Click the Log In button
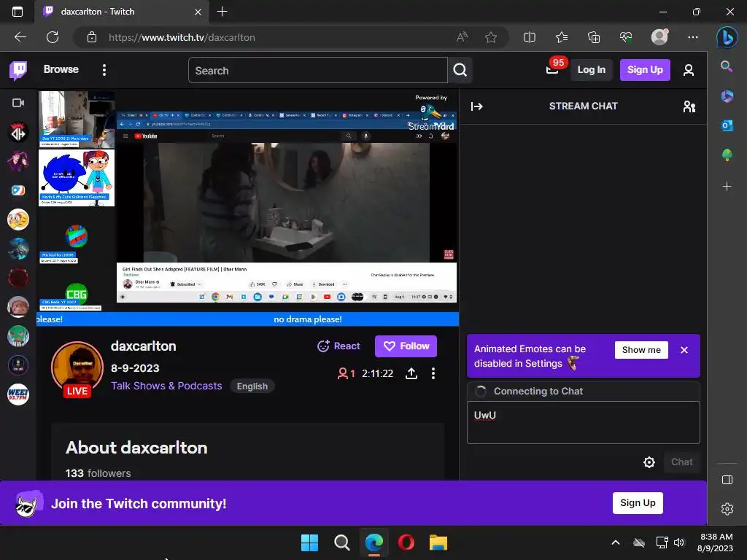 click(x=591, y=70)
